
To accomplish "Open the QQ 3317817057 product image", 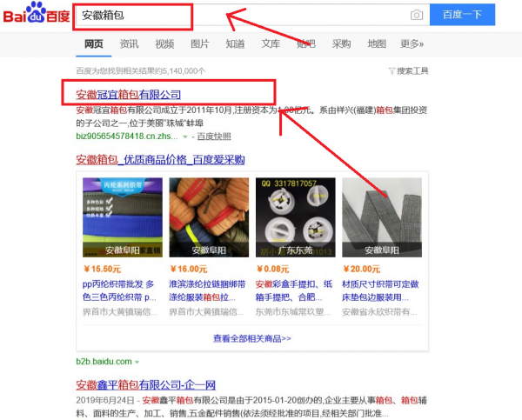I will (x=296, y=217).
